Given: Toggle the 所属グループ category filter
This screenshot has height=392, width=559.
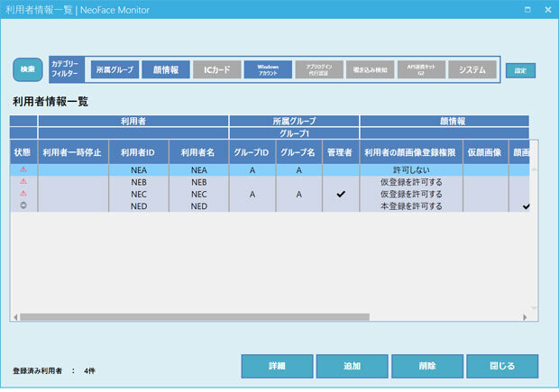Looking at the screenshot, I should pos(114,69).
